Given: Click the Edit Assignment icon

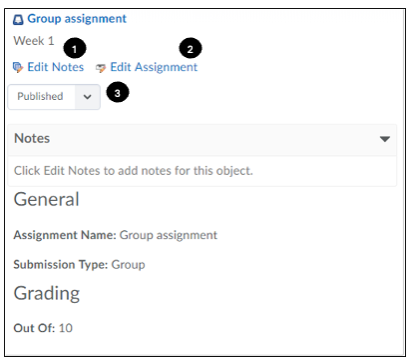Looking at the screenshot, I should (101, 68).
